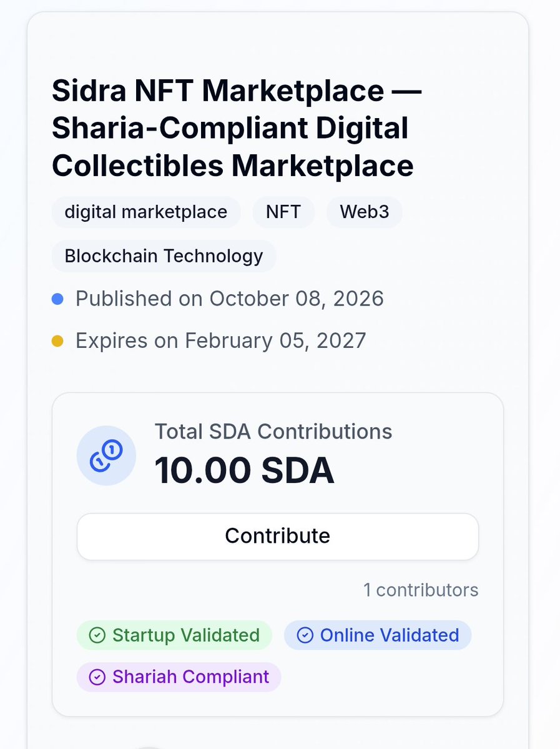Open the Web3 tag
The height and width of the screenshot is (749, 560).
click(x=364, y=212)
